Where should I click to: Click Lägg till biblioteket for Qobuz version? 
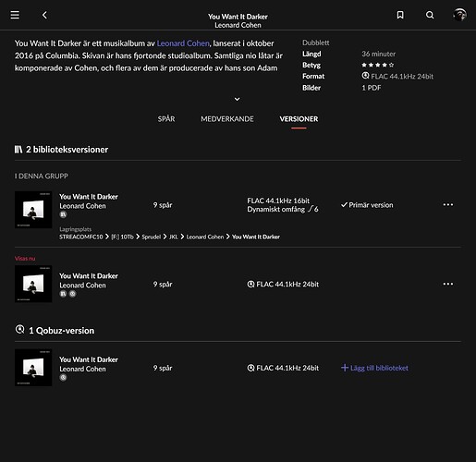coord(374,368)
